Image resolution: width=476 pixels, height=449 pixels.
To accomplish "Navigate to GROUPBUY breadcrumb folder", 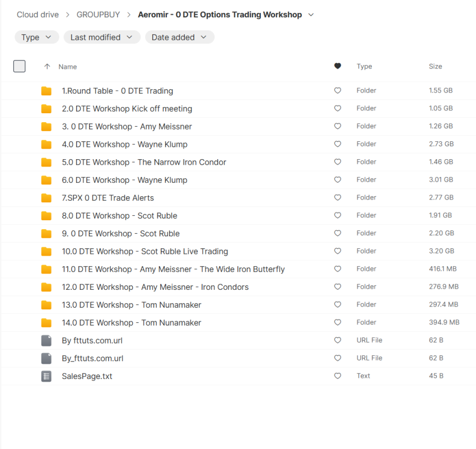I will tap(98, 15).
